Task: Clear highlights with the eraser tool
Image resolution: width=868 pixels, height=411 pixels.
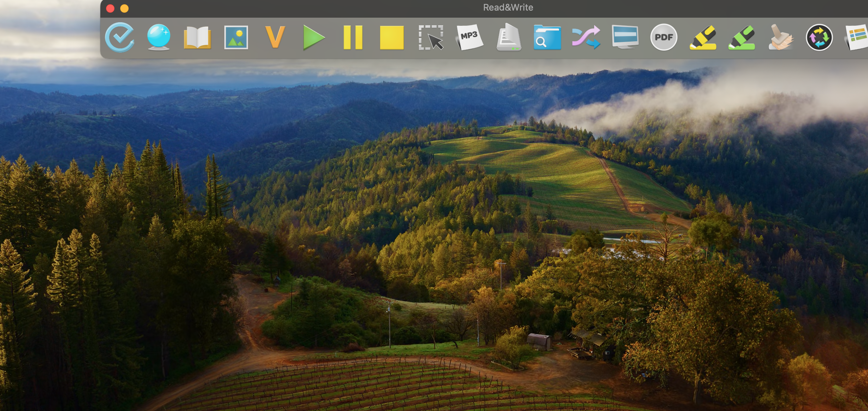Action: coord(780,37)
